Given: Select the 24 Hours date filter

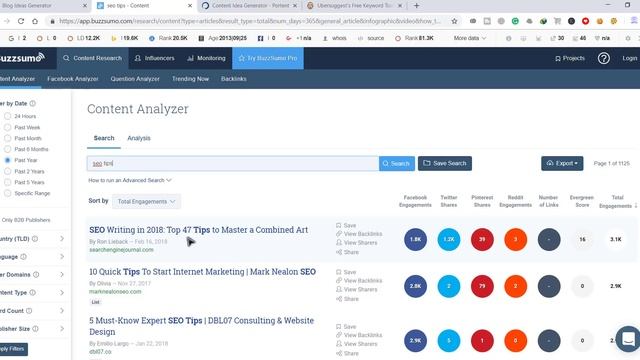Looking at the screenshot, I should [7, 116].
